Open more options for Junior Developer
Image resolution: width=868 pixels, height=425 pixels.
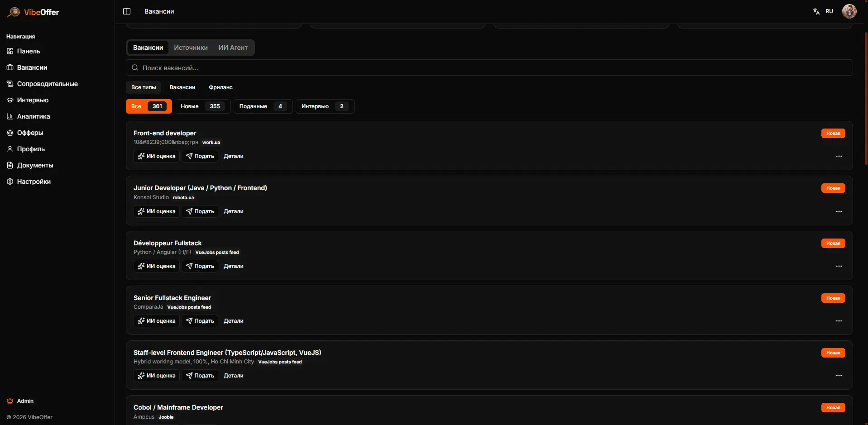click(x=839, y=211)
